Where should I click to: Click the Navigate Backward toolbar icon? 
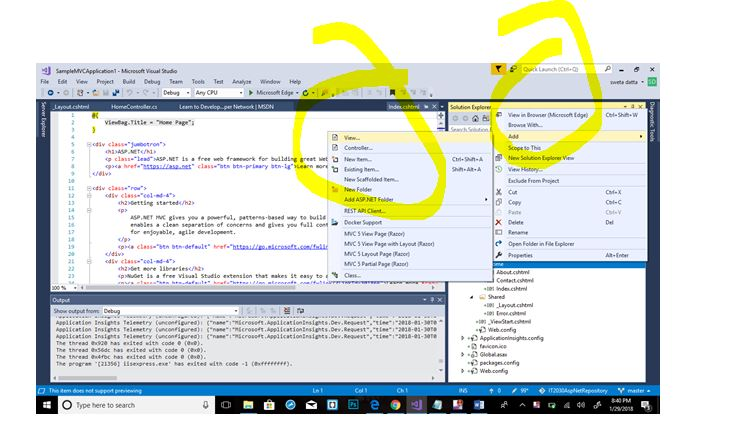pyautogui.click(x=50, y=93)
